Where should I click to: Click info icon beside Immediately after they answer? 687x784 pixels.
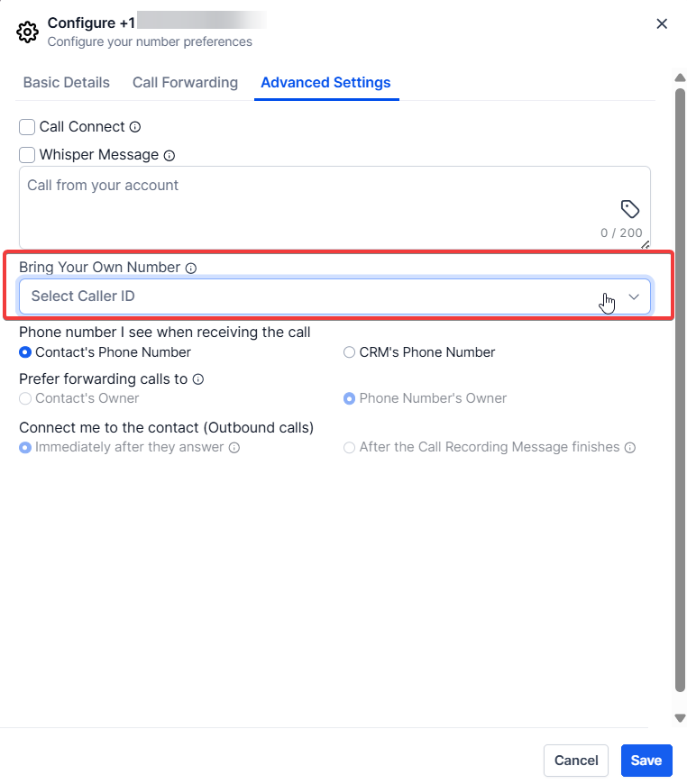click(234, 447)
